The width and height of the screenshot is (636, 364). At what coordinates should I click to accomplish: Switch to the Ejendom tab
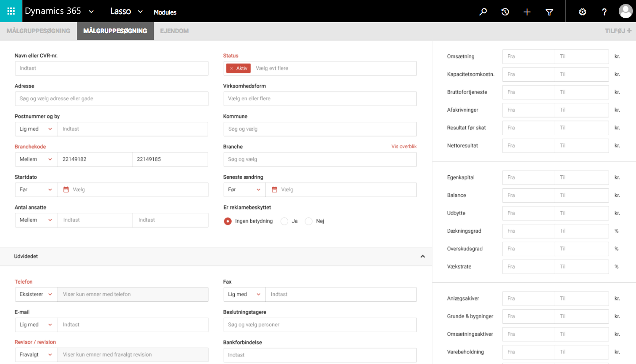click(174, 31)
